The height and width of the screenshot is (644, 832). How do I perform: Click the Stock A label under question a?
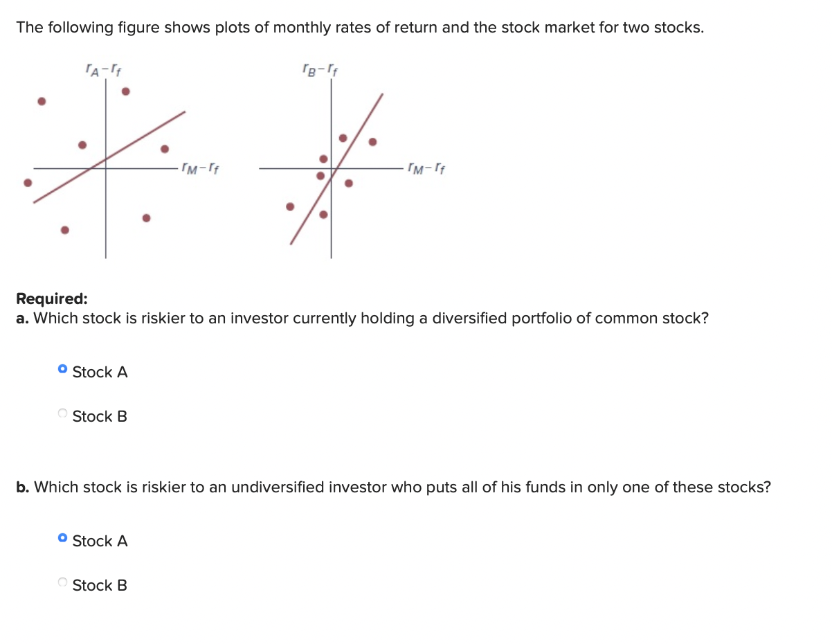[100, 372]
